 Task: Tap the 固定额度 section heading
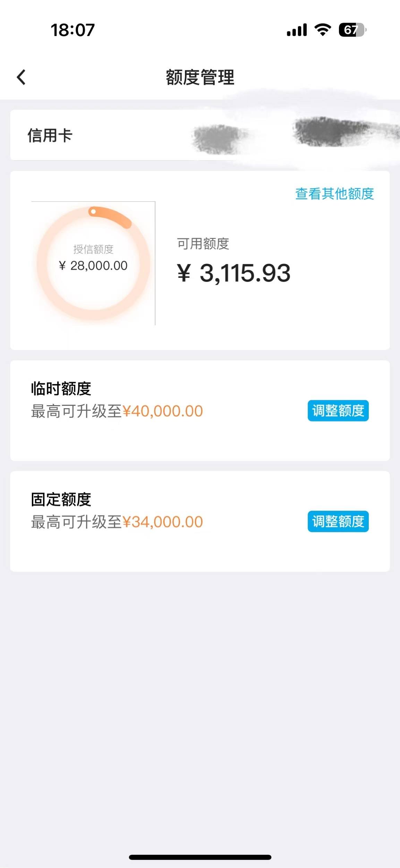61,499
